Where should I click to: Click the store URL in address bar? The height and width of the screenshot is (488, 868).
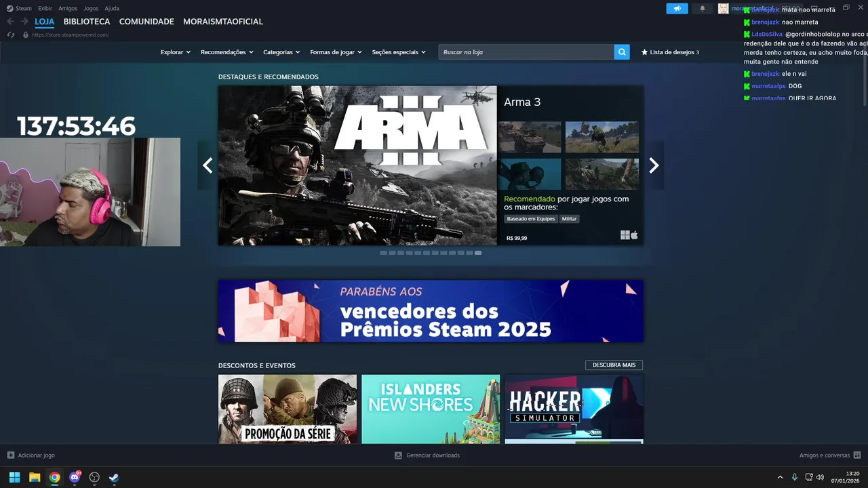(x=70, y=35)
